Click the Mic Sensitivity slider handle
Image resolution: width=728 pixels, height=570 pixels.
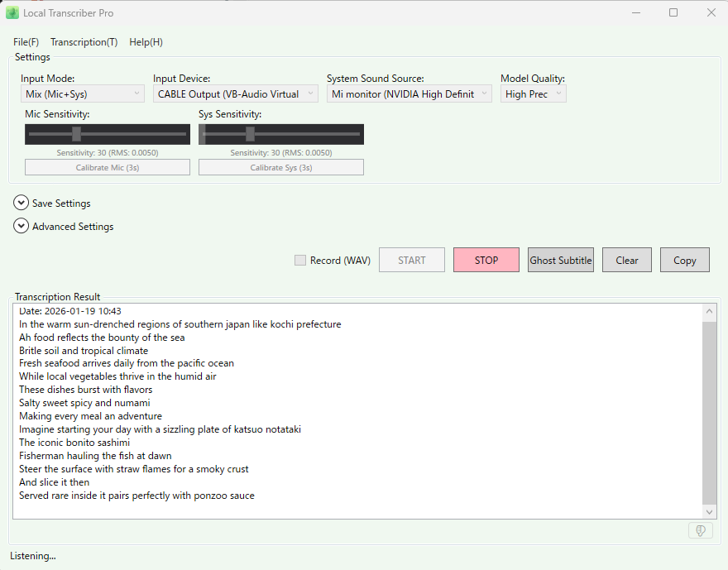coord(77,134)
